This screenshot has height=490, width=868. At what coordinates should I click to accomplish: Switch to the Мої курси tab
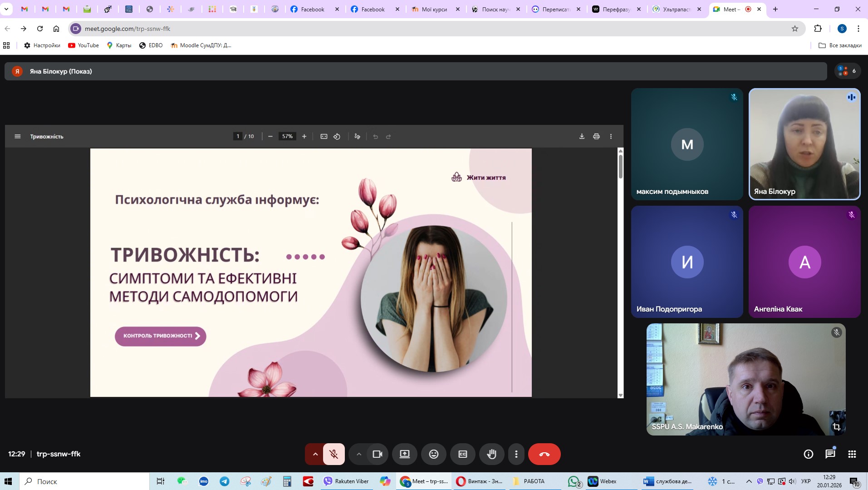(434, 9)
